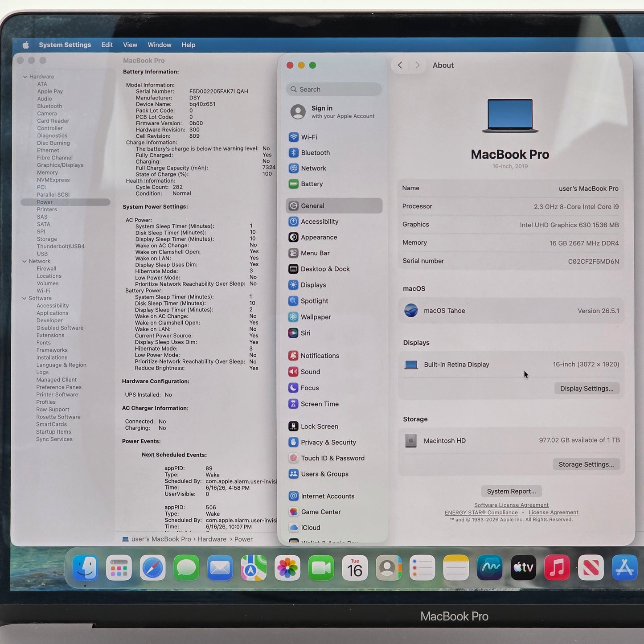Click the Display Settings button
The width and height of the screenshot is (644, 644).
(587, 388)
